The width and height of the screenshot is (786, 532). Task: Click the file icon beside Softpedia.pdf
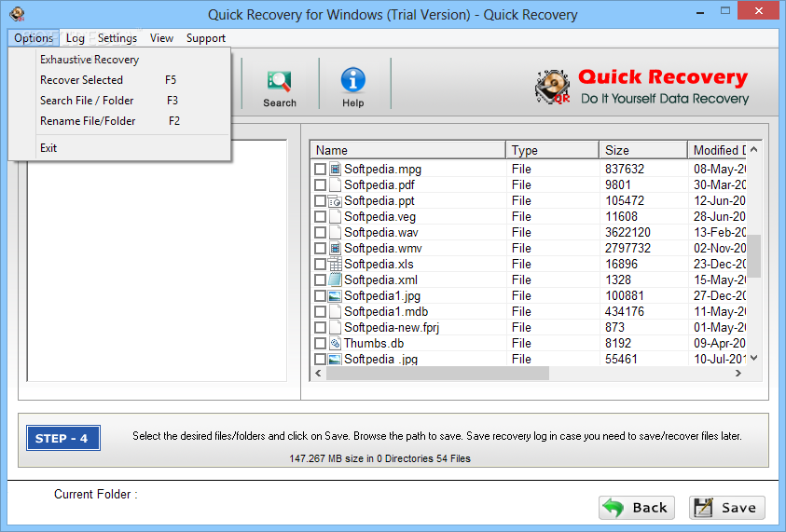[x=336, y=184]
